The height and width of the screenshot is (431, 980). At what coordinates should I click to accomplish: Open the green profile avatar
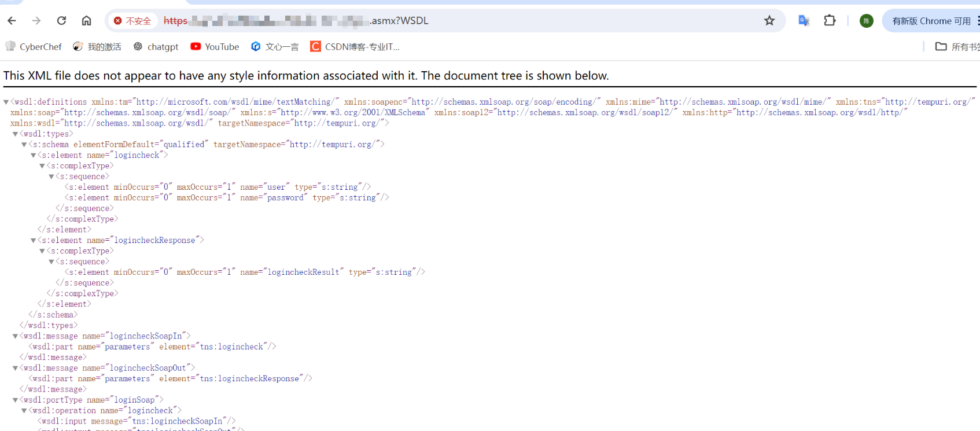[x=866, y=21]
